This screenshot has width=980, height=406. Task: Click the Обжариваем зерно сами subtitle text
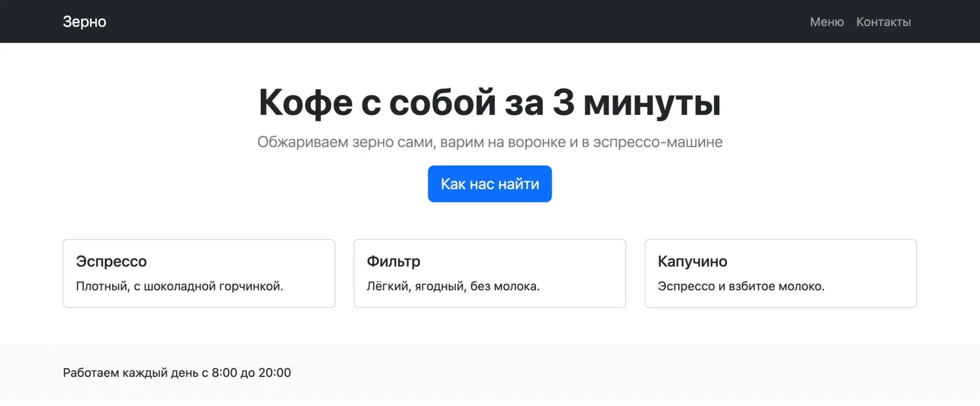[490, 142]
